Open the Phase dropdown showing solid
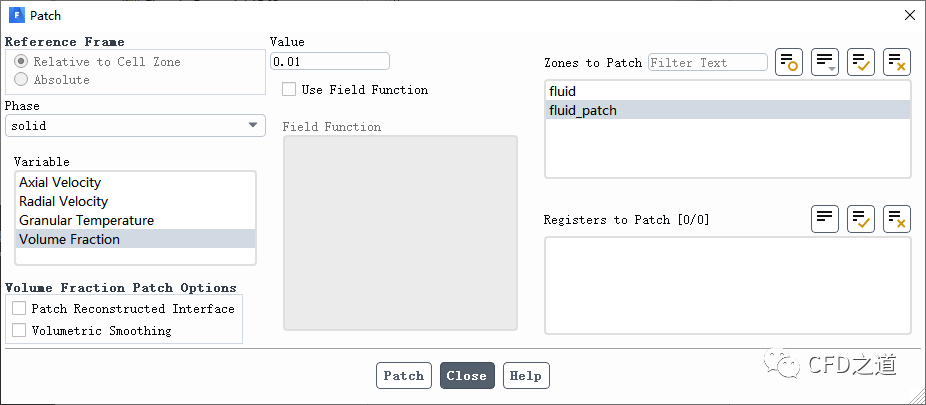This screenshot has width=926, height=405. click(135, 125)
